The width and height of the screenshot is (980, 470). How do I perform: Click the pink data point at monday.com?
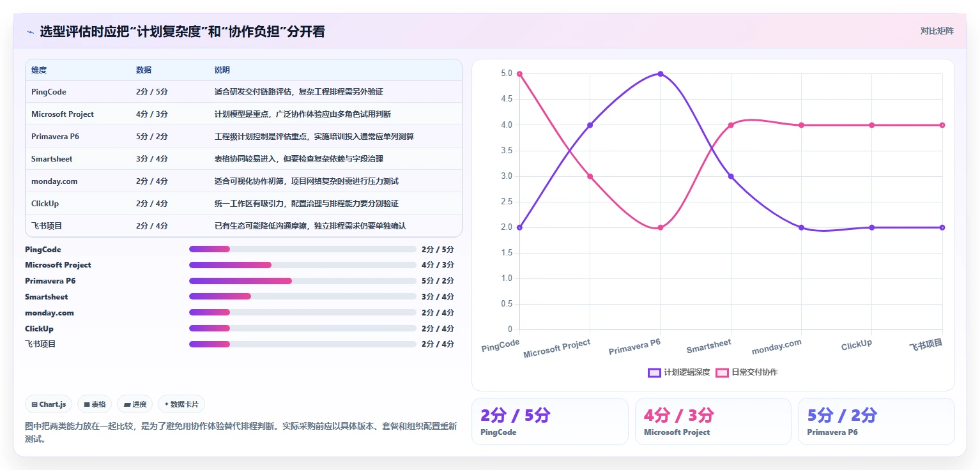(801, 125)
